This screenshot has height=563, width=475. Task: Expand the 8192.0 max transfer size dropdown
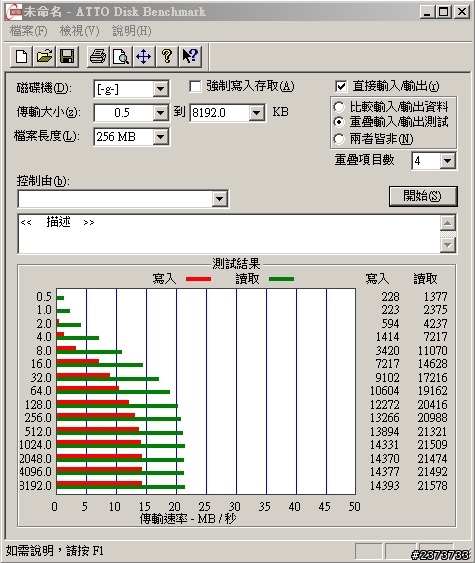(256, 113)
